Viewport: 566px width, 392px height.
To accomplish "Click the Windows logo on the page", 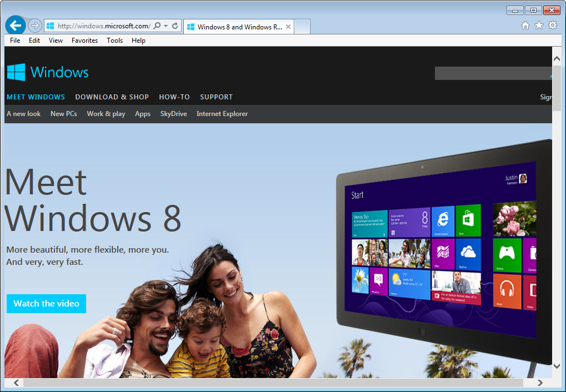I will (x=48, y=72).
